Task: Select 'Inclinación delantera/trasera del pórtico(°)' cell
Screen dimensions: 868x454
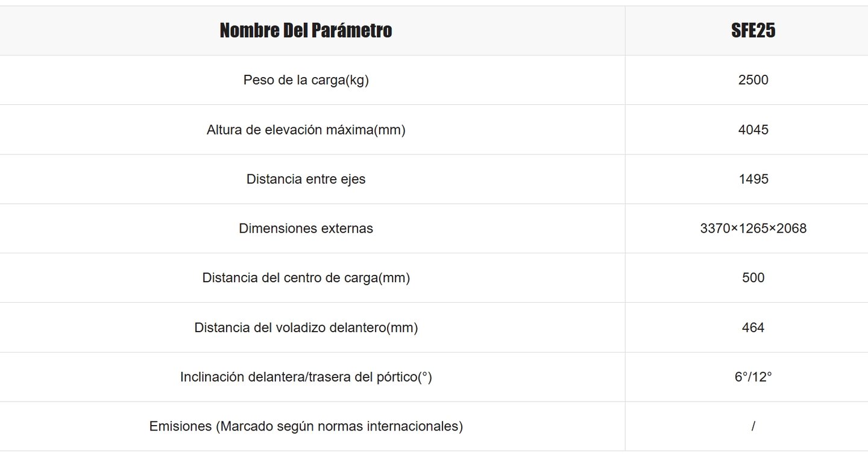Action: pyautogui.click(x=306, y=377)
